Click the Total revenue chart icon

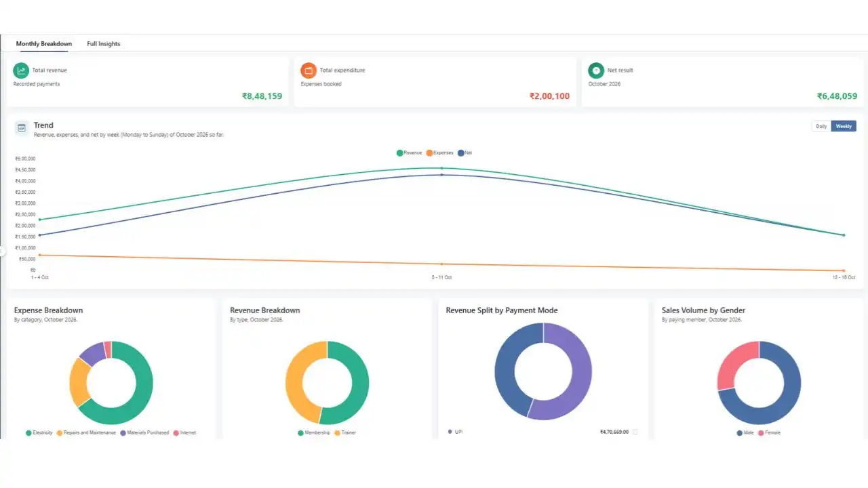click(x=22, y=70)
